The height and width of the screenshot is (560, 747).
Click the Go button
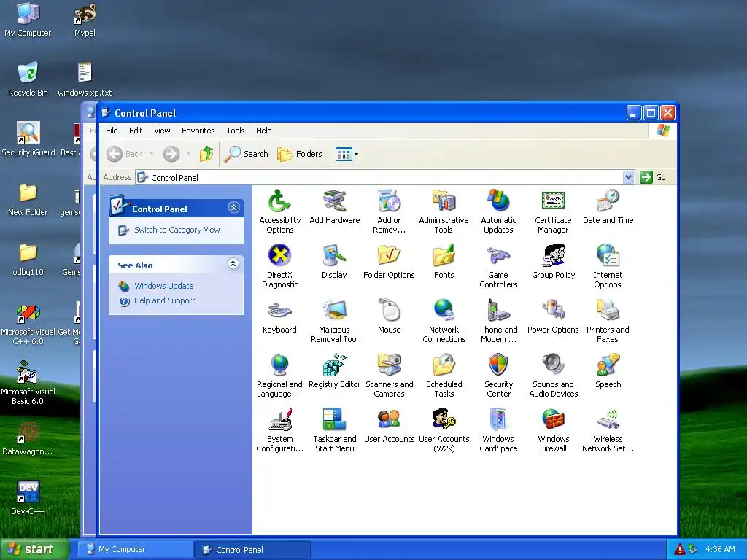[653, 177]
